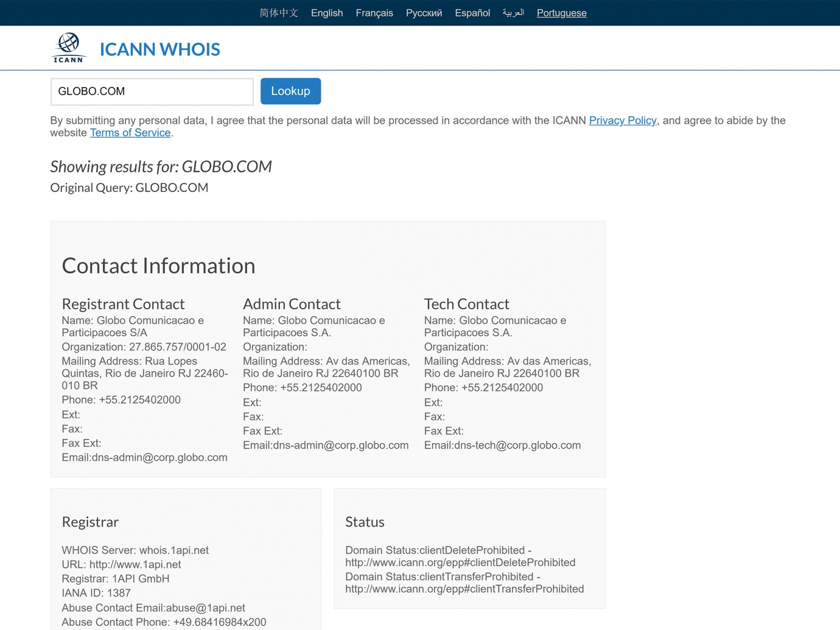Open the clientDeleteProhibited status explanation link
This screenshot has height=630, width=840.
(x=460, y=562)
